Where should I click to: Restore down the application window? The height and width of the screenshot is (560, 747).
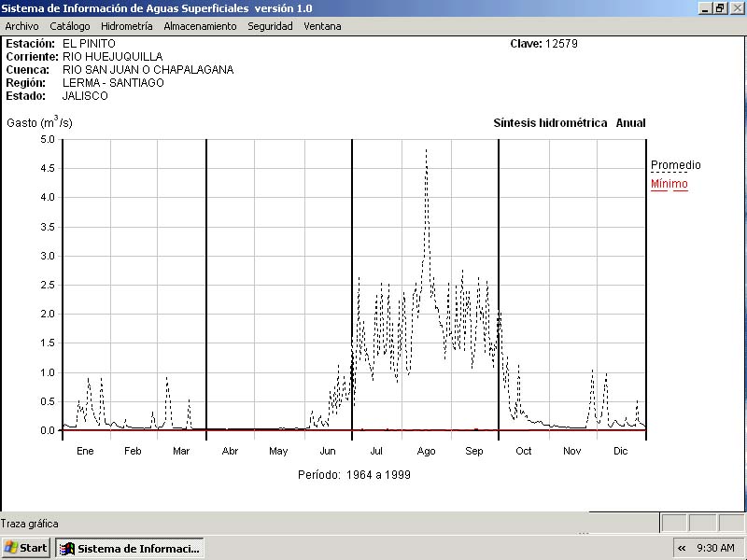coord(720,7)
